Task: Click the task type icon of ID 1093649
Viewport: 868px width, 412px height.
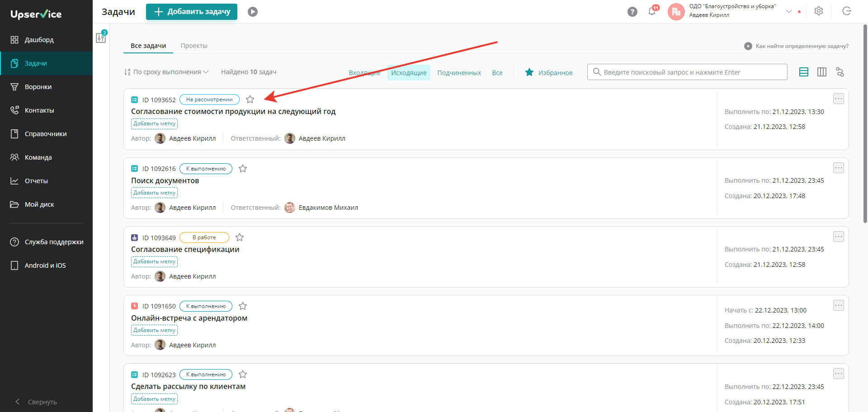Action: point(134,237)
